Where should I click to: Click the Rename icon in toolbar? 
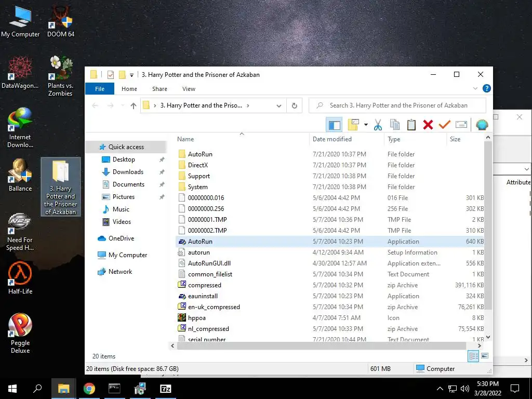pos(461,125)
